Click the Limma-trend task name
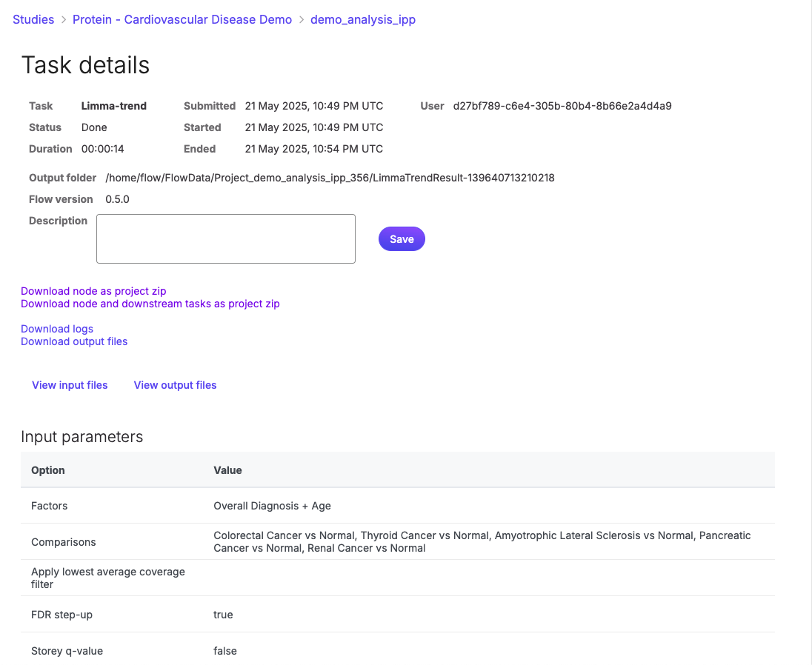Image resolution: width=812 pixels, height=665 pixels. pos(113,106)
